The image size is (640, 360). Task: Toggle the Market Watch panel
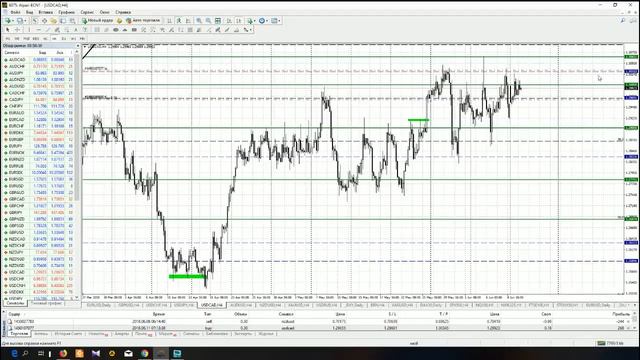(x=35, y=20)
